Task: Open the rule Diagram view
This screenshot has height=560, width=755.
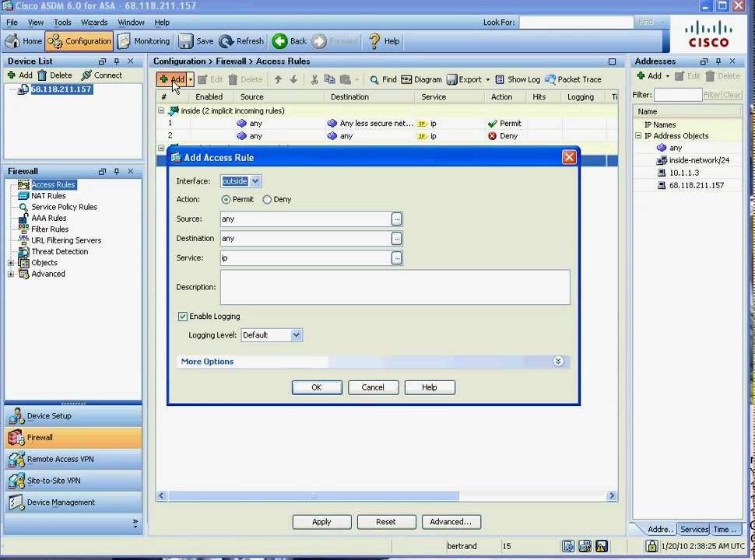Action: [421, 79]
